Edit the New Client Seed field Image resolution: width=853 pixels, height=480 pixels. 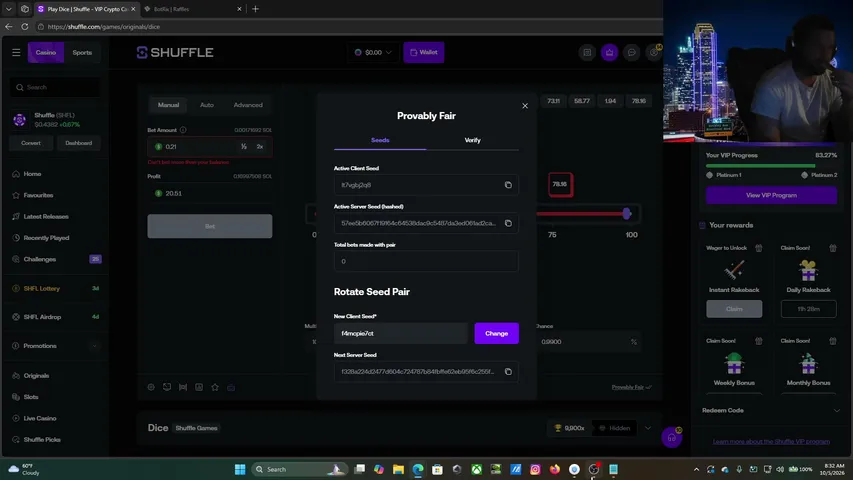(x=400, y=334)
